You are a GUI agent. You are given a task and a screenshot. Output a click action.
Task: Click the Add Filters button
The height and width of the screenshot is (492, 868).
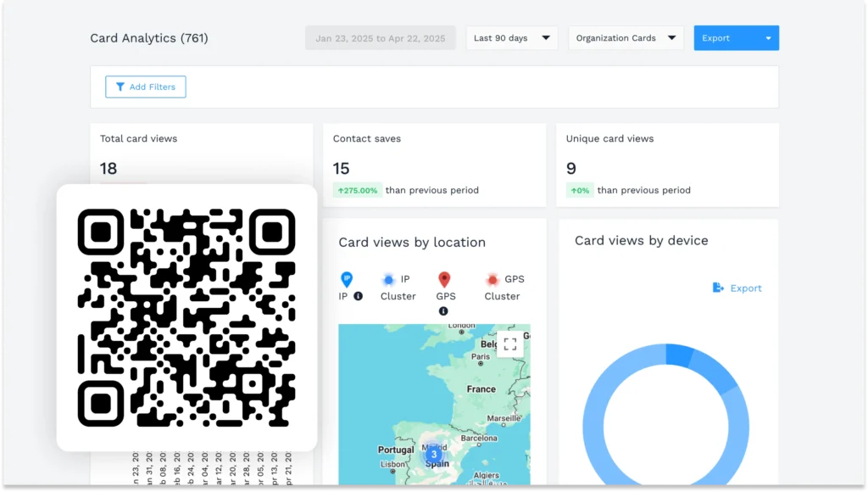[145, 87]
